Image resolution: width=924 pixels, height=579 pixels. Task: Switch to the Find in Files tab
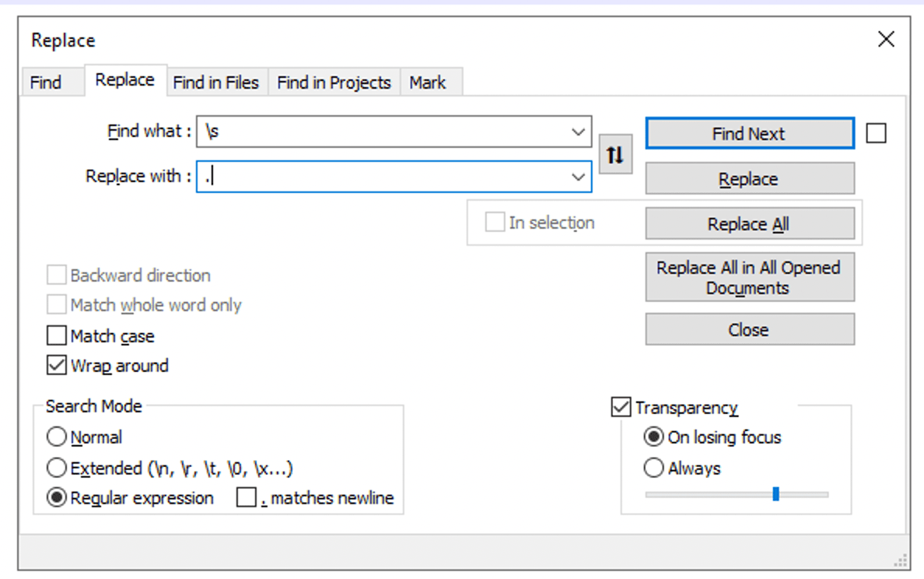(217, 82)
